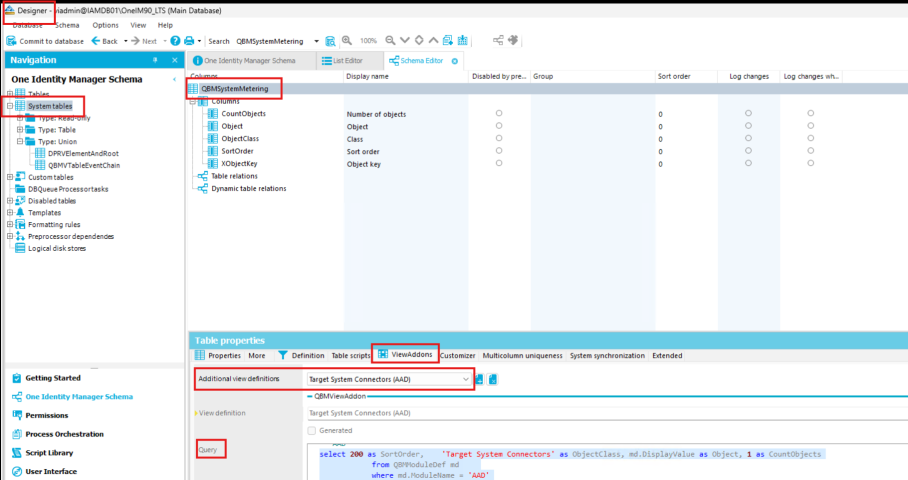Open Getting Started in the navigation pane
Screen dimensions: 908x480
(x=53, y=378)
